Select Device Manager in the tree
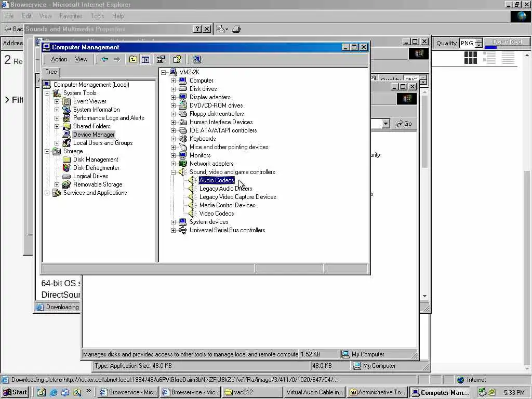Viewport: 532px width, 399px height. [x=94, y=135]
